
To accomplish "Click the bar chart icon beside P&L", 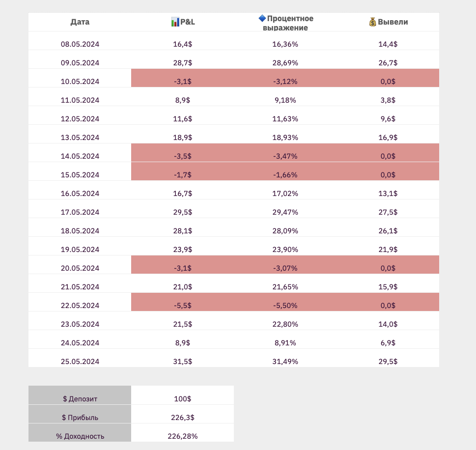I will point(175,22).
